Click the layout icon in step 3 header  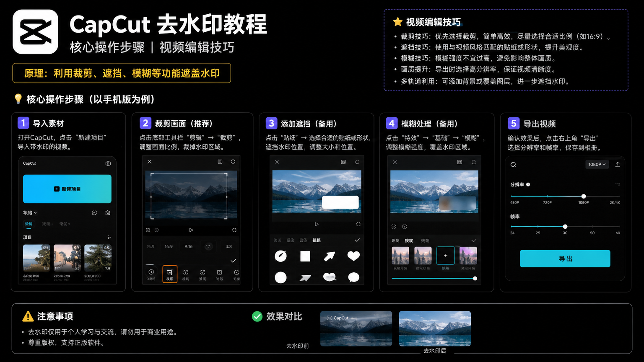pos(343,162)
